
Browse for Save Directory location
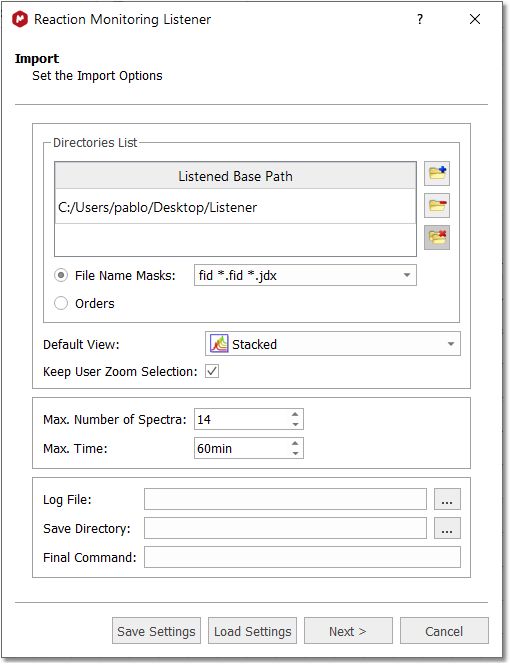tap(447, 528)
